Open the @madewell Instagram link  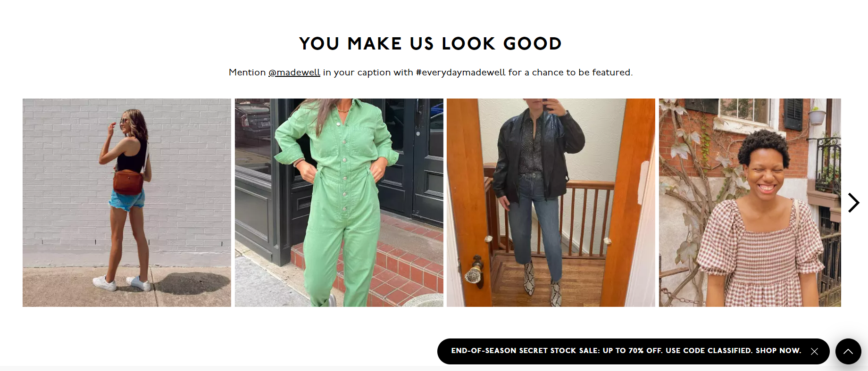294,72
